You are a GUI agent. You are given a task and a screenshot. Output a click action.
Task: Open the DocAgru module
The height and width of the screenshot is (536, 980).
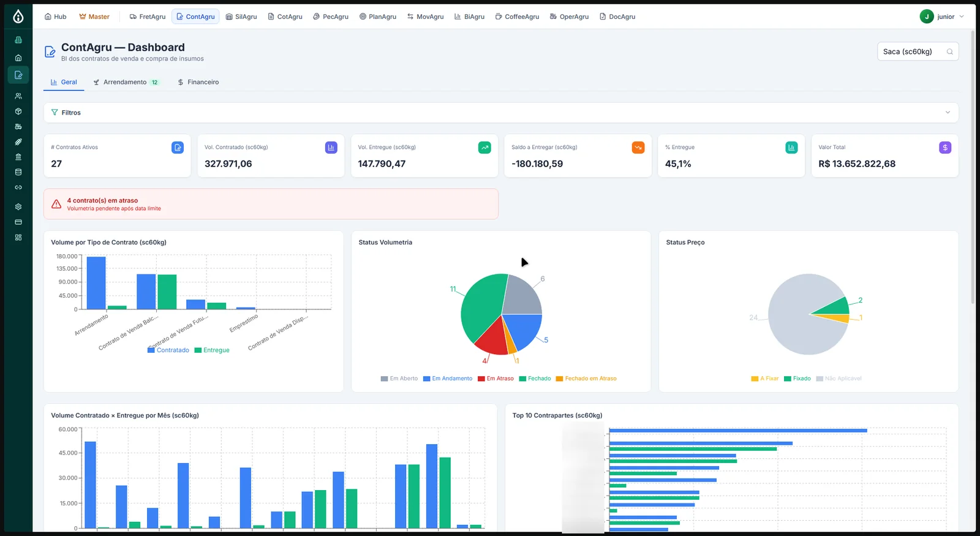[617, 17]
